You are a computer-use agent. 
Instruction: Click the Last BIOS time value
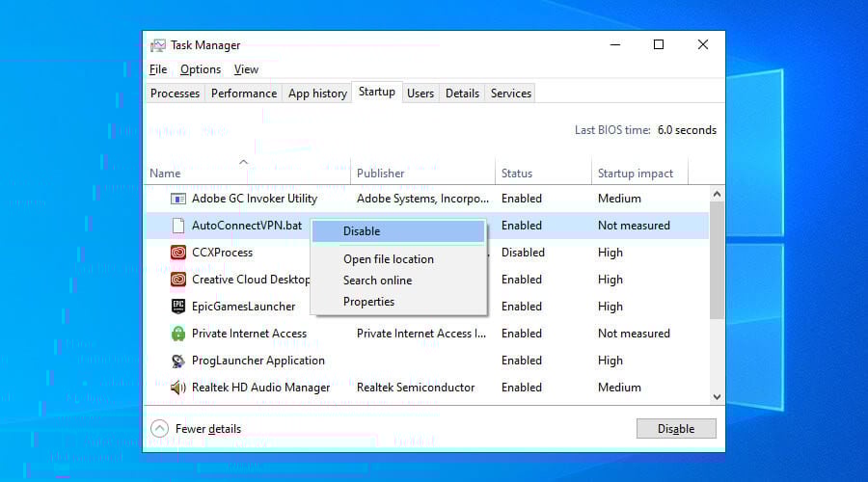click(x=687, y=130)
